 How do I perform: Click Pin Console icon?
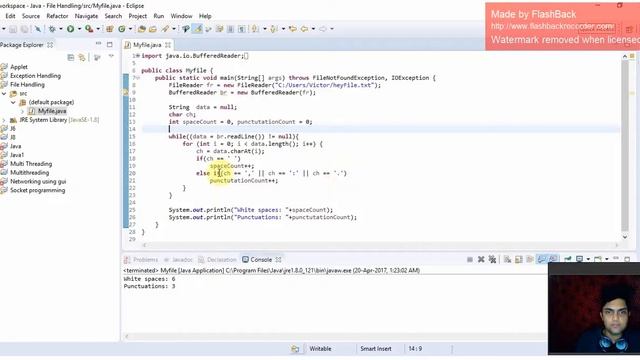pos(568,260)
